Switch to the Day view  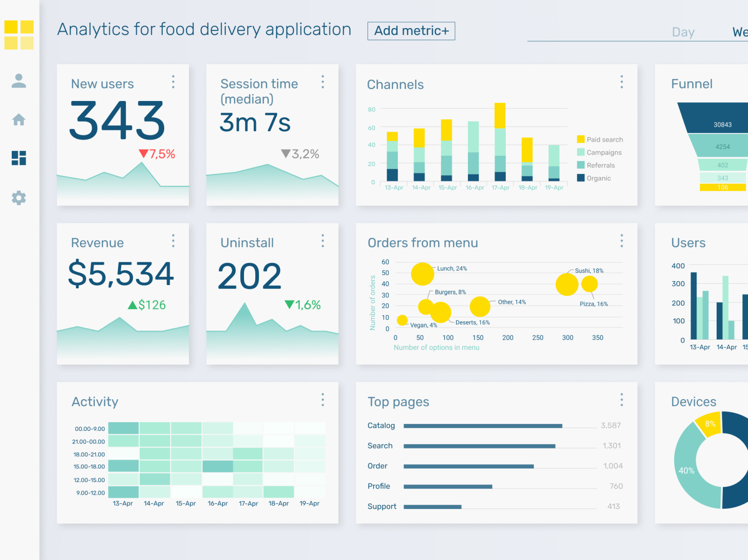coord(683,32)
